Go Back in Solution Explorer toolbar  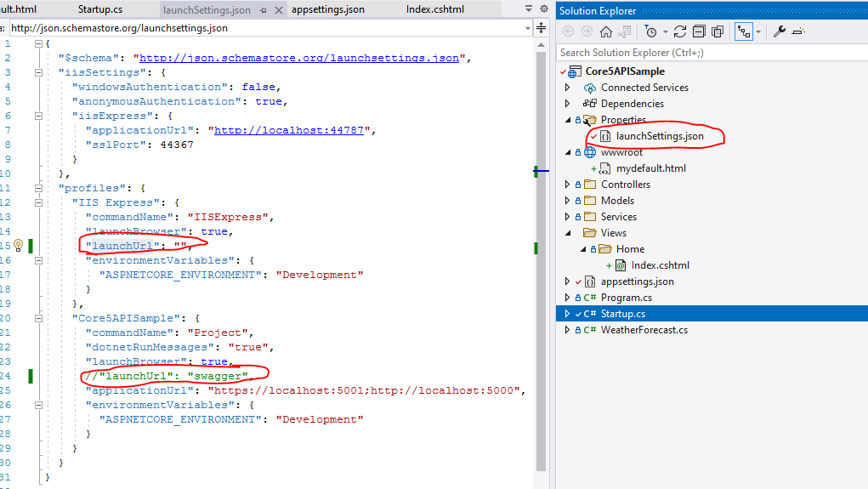[x=568, y=31]
